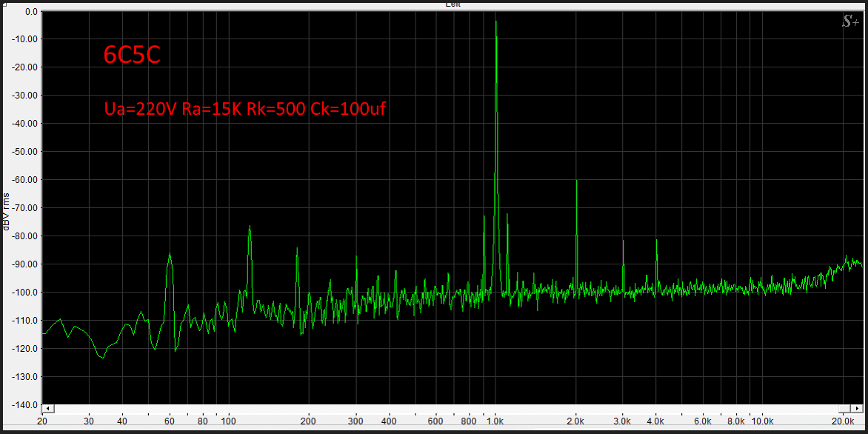868x434 pixels.
Task: Click the 8.0k frequency axis label
Action: (736, 421)
